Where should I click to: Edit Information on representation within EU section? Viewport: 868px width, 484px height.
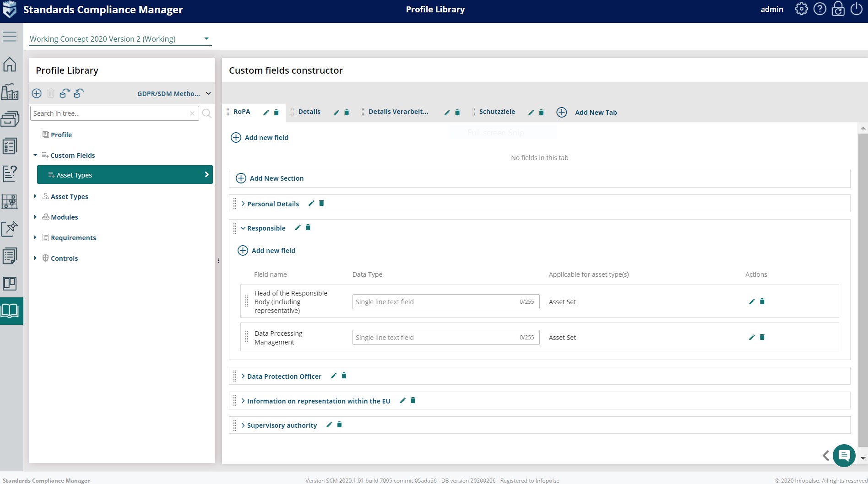coord(403,400)
